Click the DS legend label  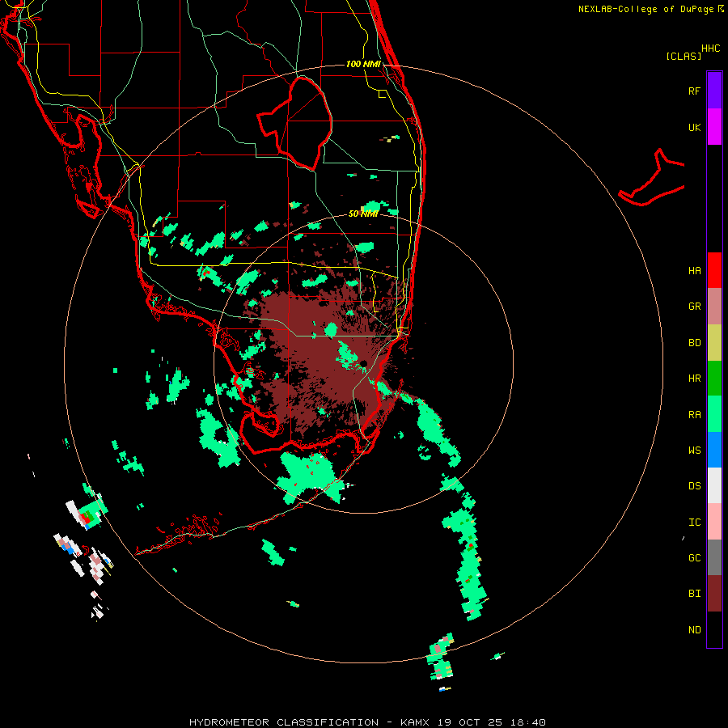694,486
